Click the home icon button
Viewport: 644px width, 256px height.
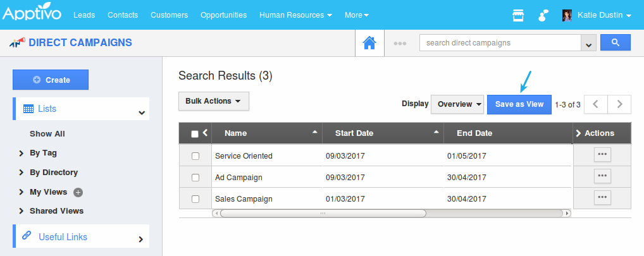(x=369, y=43)
